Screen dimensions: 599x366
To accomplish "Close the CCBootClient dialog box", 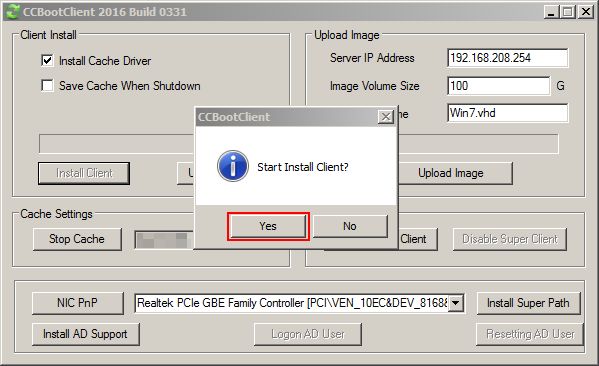I will click(386, 117).
